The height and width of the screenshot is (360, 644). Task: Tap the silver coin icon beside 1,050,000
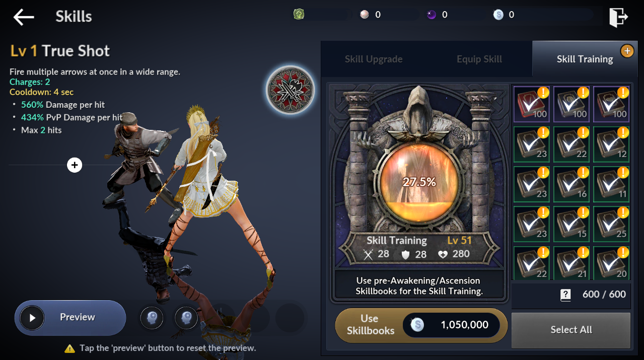[x=417, y=325]
